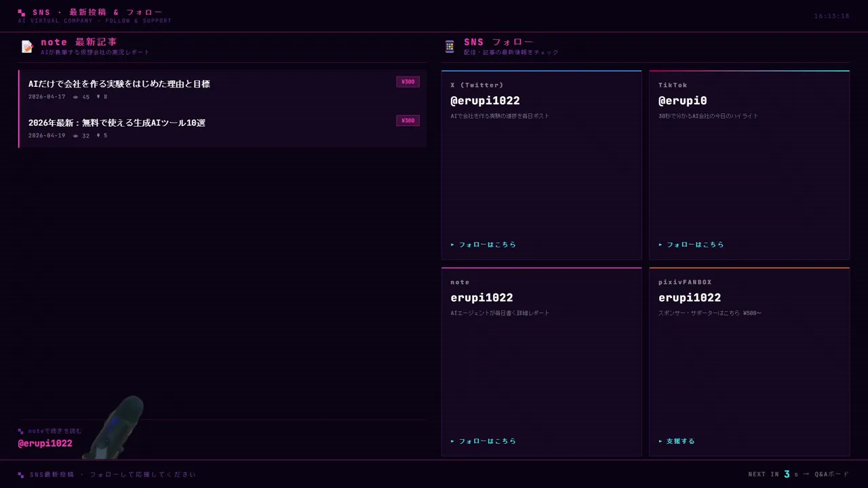Image resolution: width=868 pixels, height=488 pixels.
Task: Click 支援する in the pixivFANBOX card
Action: tap(677, 441)
